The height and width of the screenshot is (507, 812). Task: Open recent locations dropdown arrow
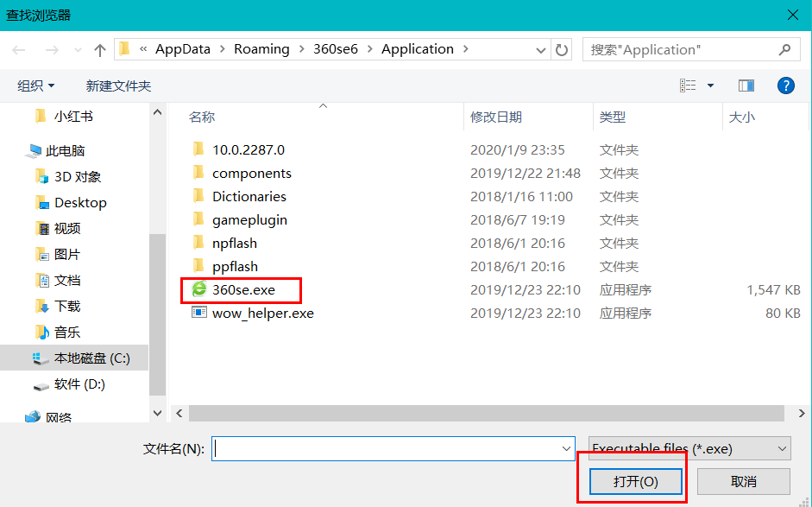pyautogui.click(x=78, y=50)
